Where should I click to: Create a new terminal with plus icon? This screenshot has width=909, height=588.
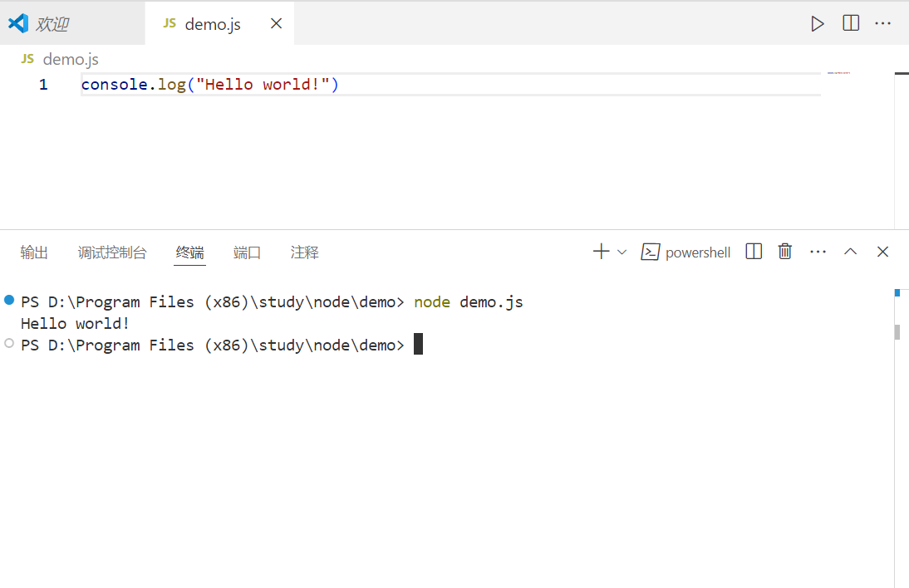[x=600, y=252]
